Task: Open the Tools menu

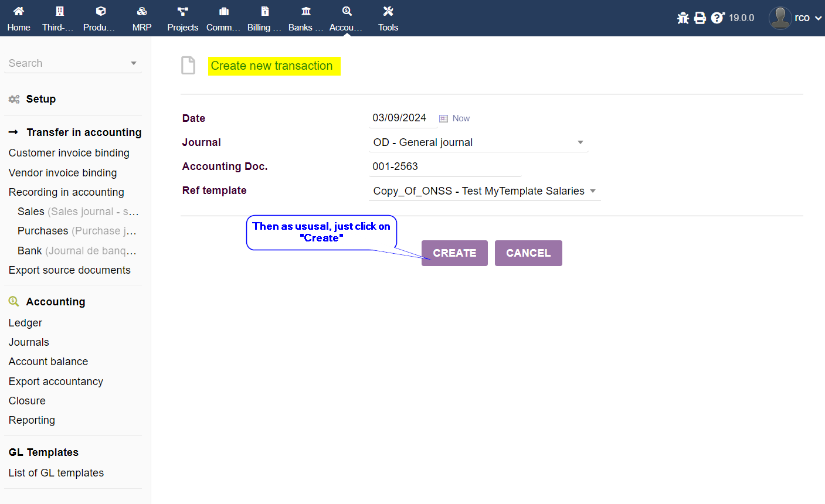Action: (388, 18)
